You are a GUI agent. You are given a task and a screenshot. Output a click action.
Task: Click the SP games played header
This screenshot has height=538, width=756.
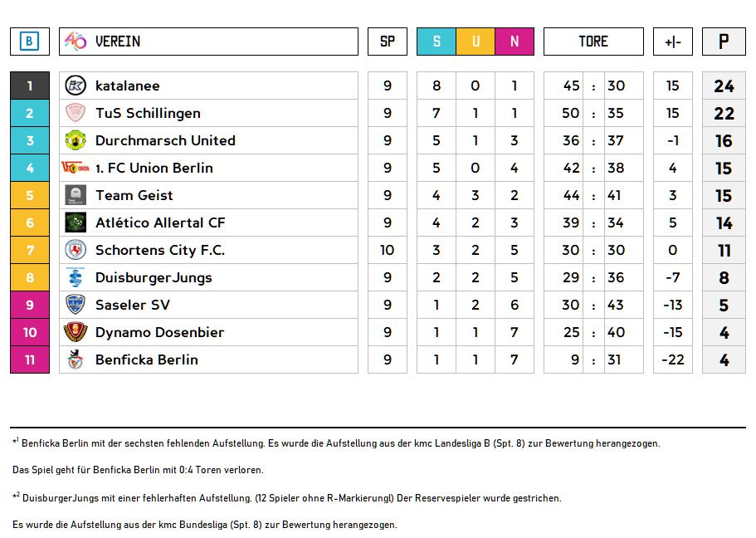tap(388, 42)
